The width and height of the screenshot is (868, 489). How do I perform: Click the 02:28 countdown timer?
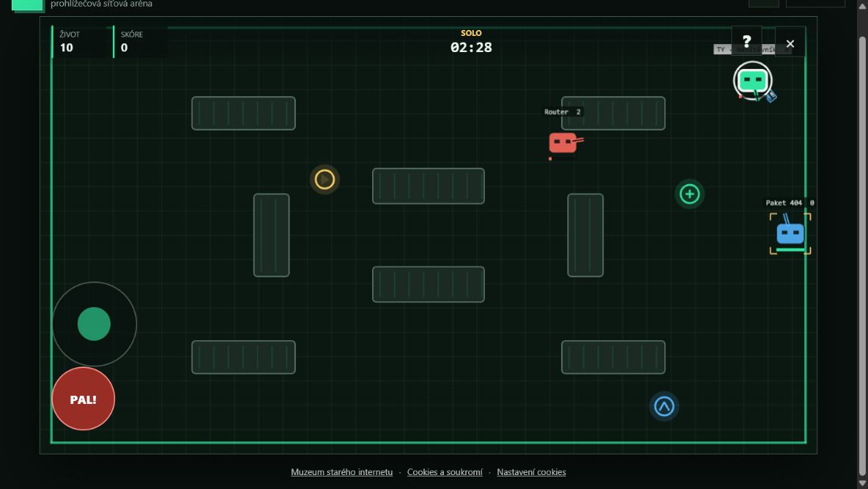tap(471, 48)
